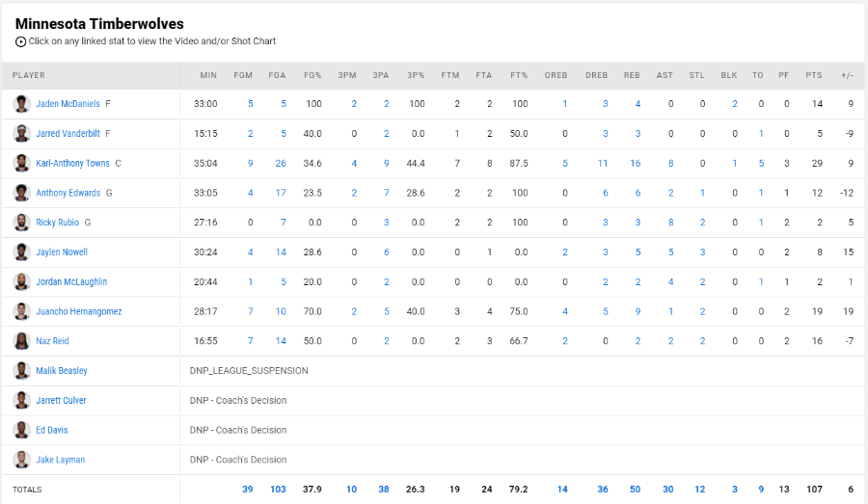Open Ed Davis player page link
868x504 pixels.
pos(52,430)
